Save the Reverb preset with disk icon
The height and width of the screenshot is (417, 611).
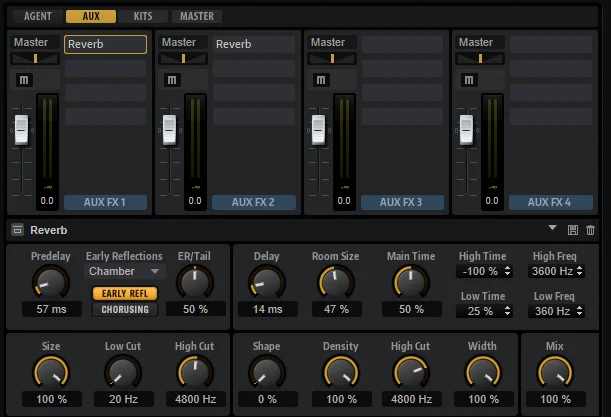point(572,230)
